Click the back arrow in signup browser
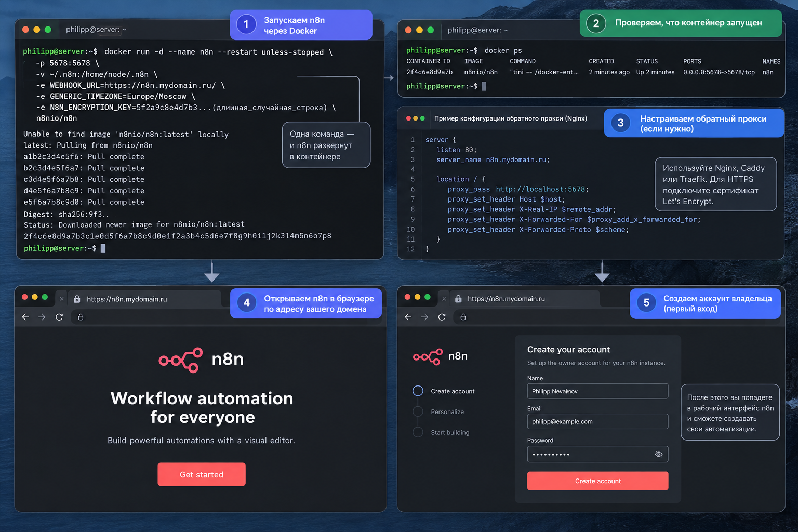The image size is (798, 532). [408, 317]
